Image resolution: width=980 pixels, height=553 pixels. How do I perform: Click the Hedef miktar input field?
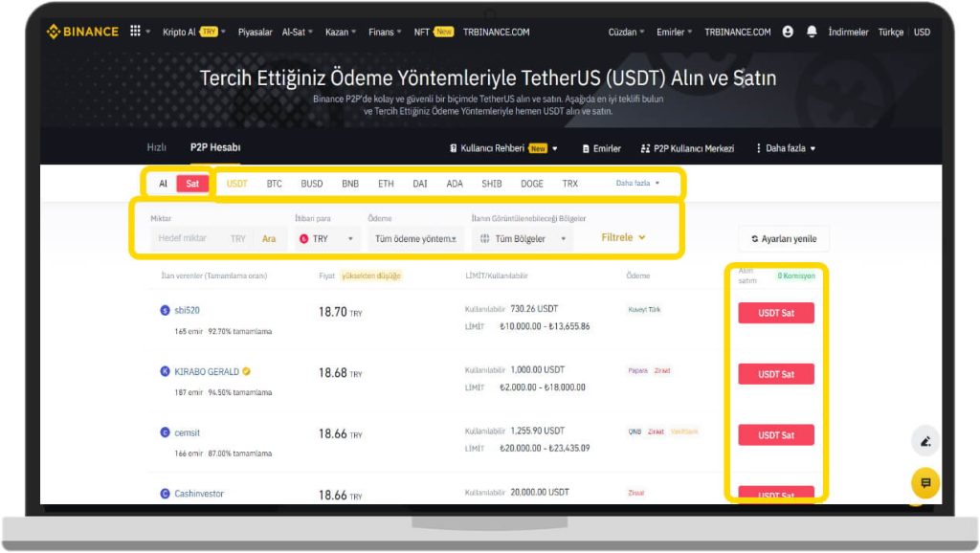(190, 238)
